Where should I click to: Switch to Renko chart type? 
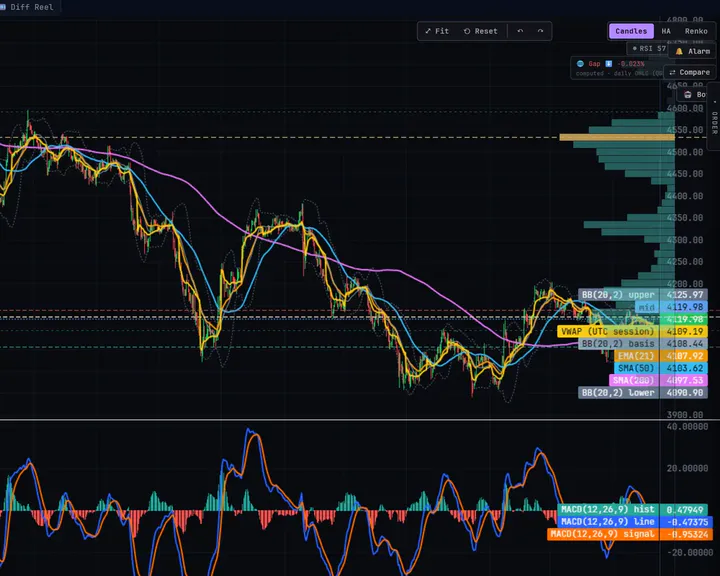pos(696,31)
